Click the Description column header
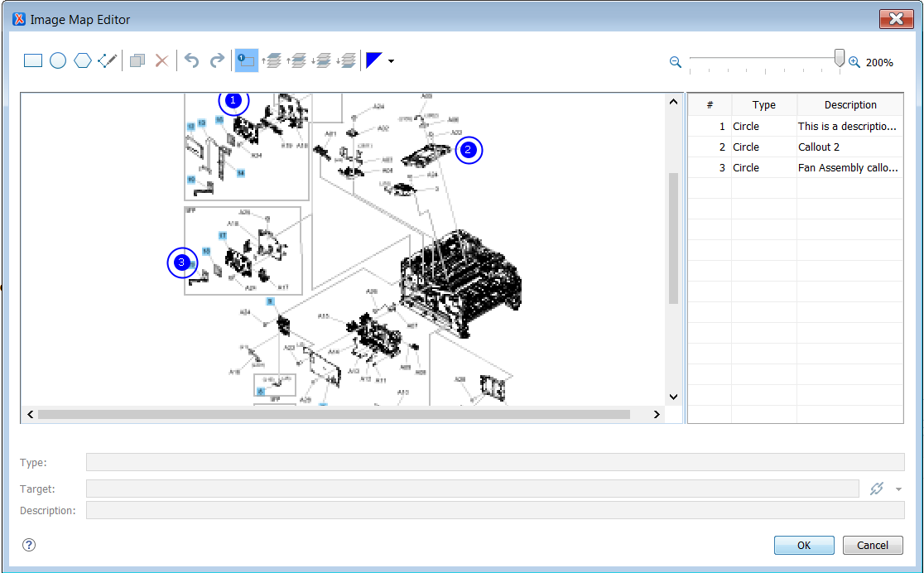This screenshot has height=573, width=924. (850, 105)
